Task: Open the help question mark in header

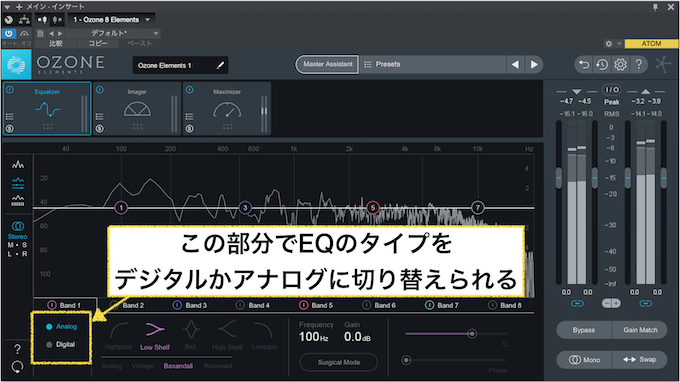Action: (638, 65)
